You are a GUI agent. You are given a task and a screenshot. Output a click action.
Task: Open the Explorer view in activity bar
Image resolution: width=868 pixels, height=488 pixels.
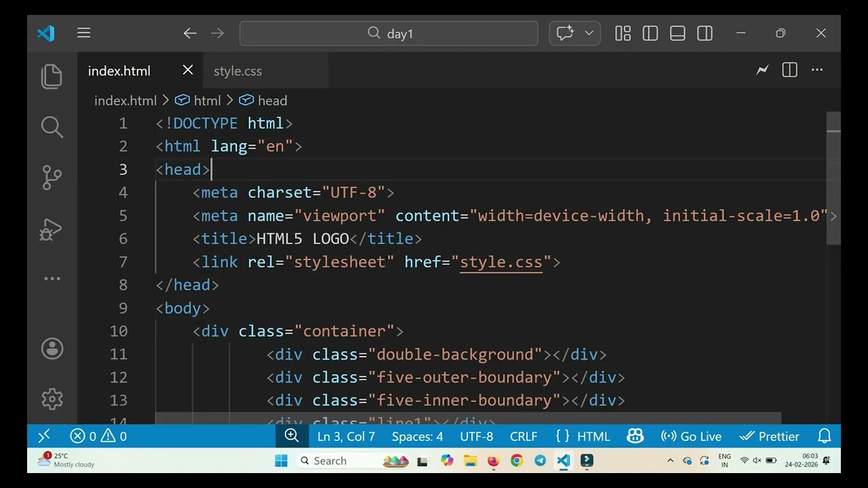[x=52, y=76]
